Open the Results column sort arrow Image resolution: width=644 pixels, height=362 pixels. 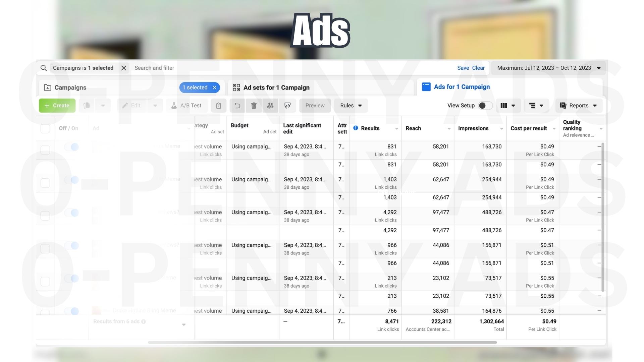click(x=396, y=129)
